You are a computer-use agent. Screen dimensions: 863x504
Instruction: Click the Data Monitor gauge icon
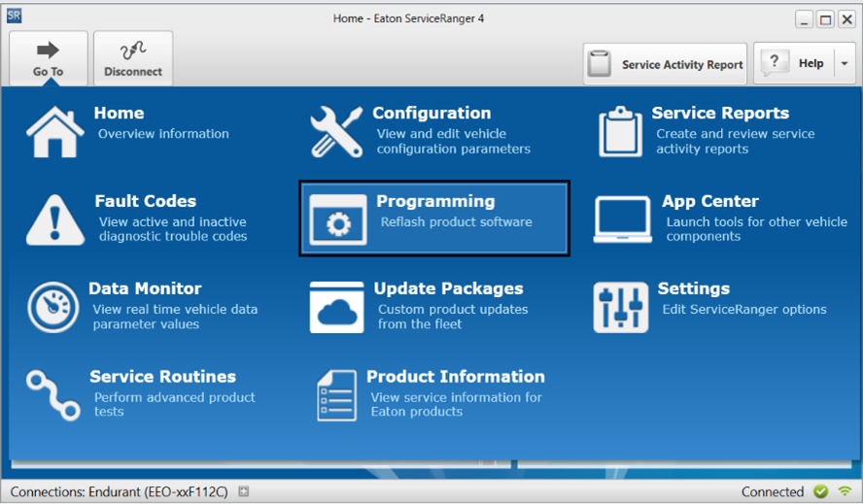(53, 307)
